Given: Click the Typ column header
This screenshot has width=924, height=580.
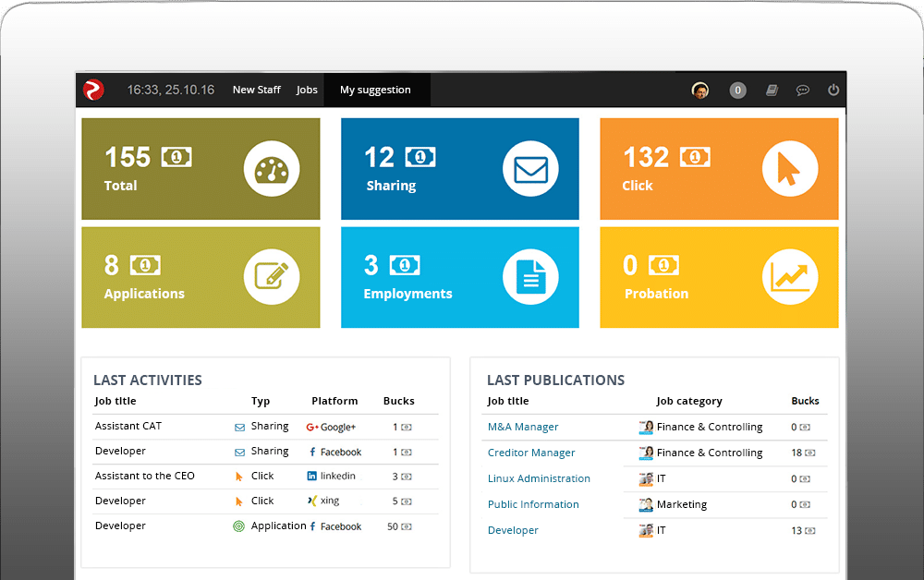Looking at the screenshot, I should [260, 402].
